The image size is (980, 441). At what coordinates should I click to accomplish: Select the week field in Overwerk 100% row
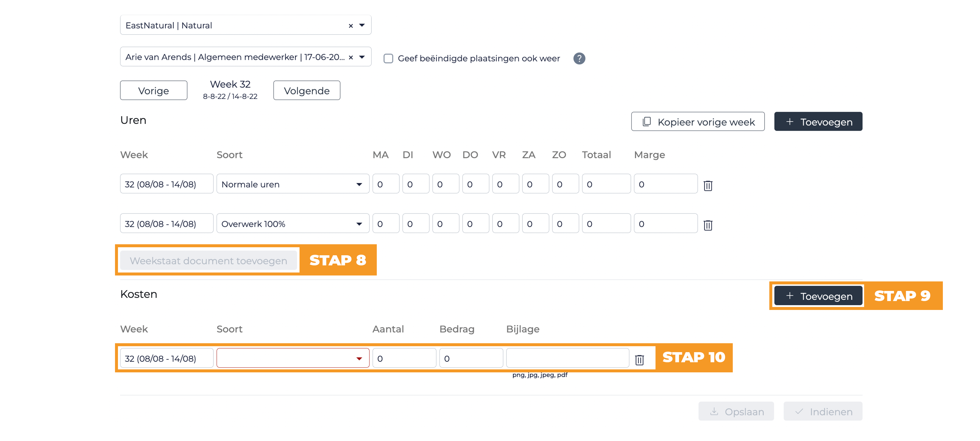(x=167, y=223)
